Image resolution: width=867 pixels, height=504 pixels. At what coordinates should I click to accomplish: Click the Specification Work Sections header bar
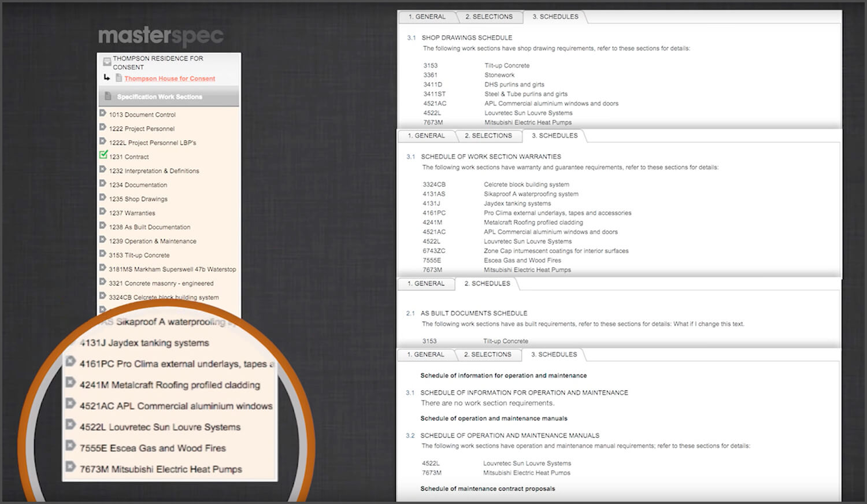(x=168, y=97)
